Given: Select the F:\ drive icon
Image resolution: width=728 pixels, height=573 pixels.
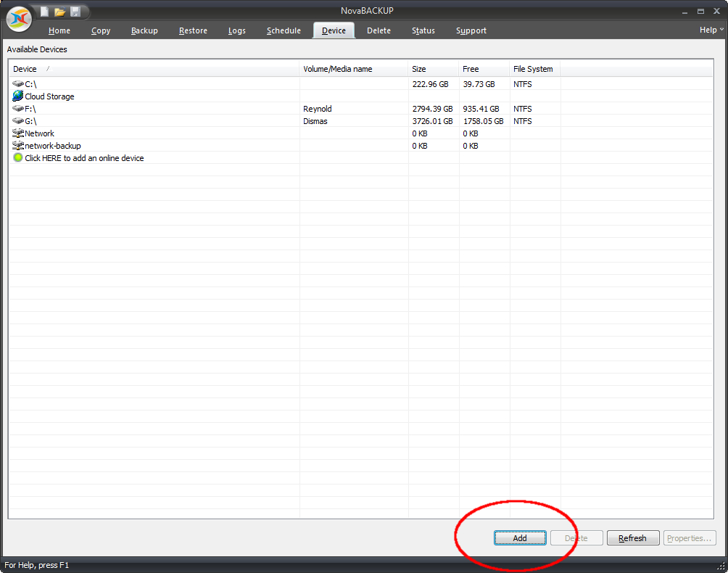Looking at the screenshot, I should coord(18,109).
